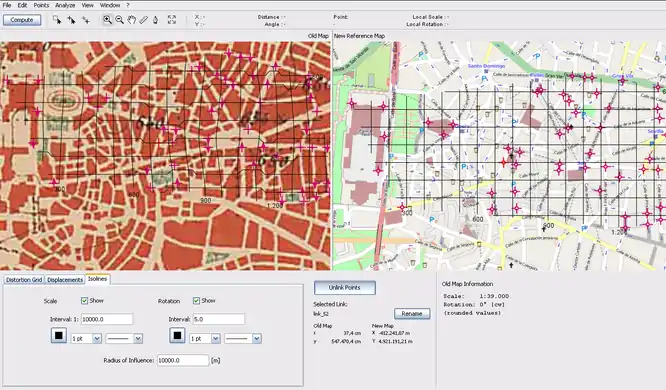Open the Rotation line style dropdown
Viewport: 666px width, 390px height.
pyautogui.click(x=243, y=339)
